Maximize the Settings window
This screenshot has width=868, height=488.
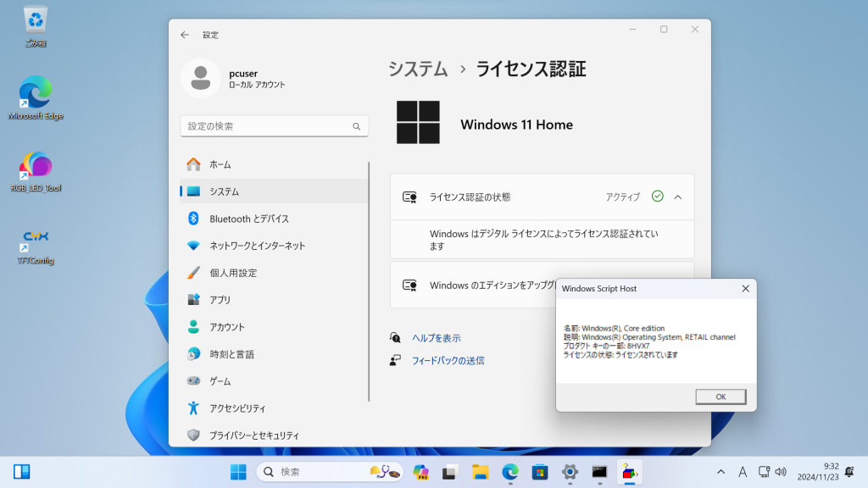coord(664,30)
